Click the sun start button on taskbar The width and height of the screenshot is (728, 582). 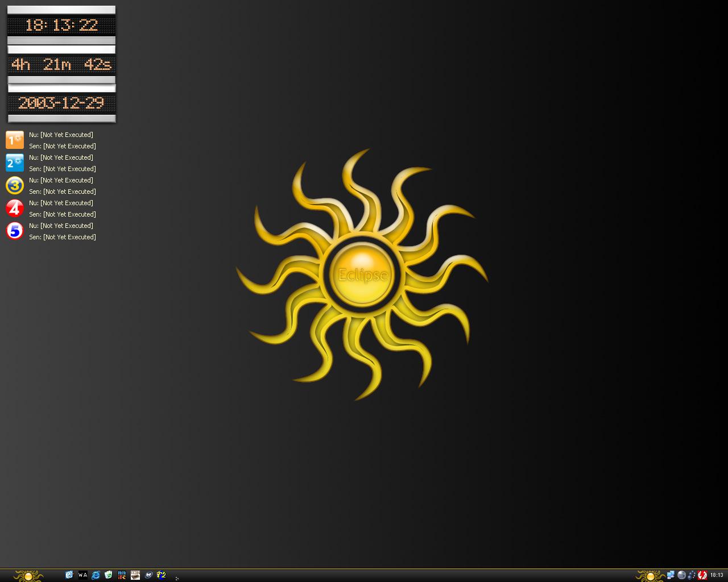(x=28, y=575)
